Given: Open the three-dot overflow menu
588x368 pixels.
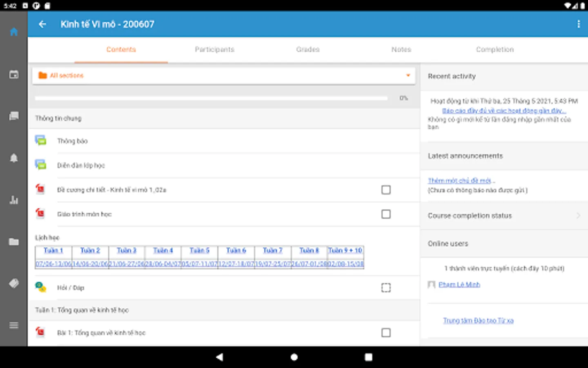Looking at the screenshot, I should tap(578, 24).
